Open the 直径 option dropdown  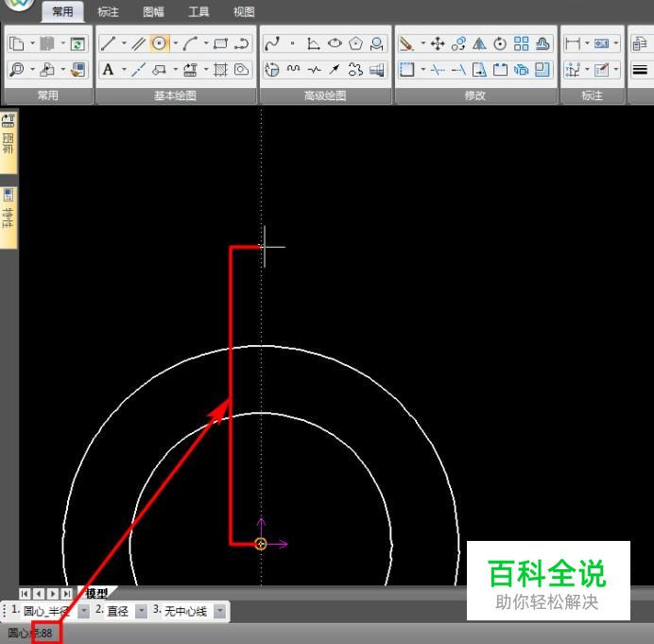coord(142,612)
